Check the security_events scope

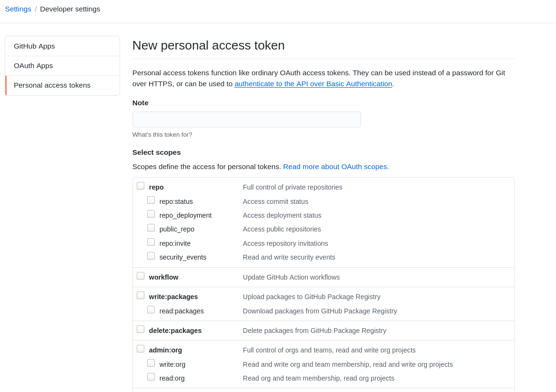coord(151,256)
